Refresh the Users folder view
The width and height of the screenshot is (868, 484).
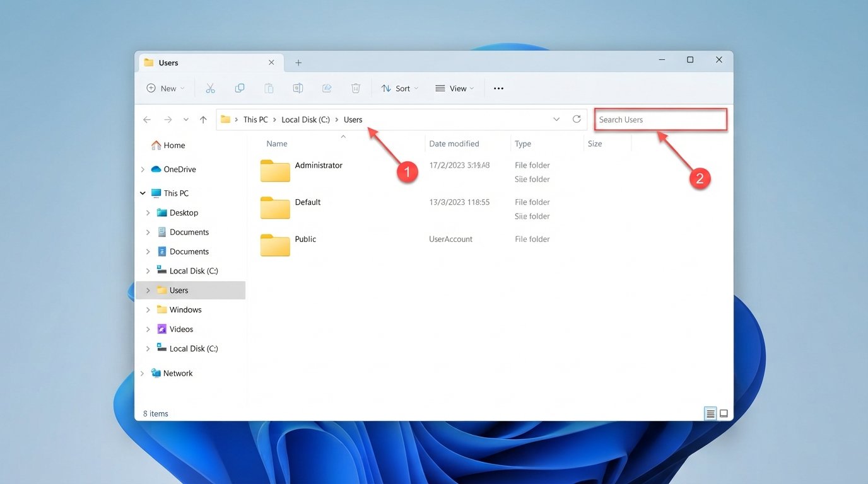(577, 119)
